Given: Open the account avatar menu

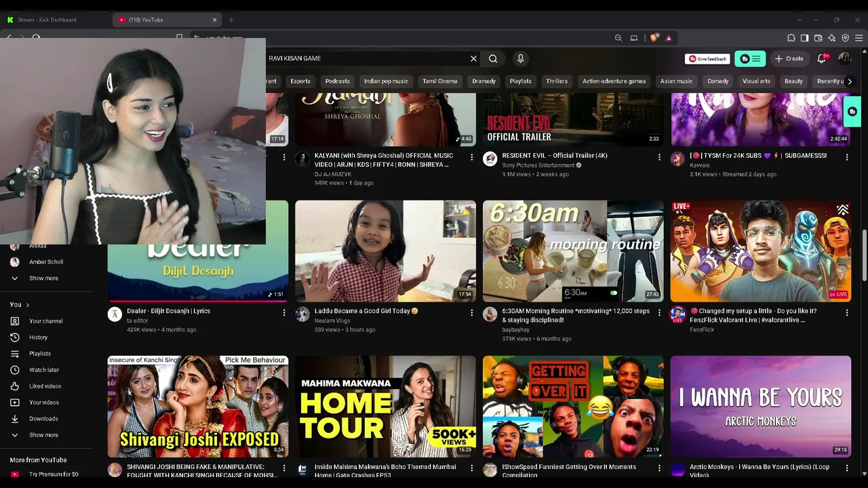Looking at the screenshot, I should (x=844, y=59).
